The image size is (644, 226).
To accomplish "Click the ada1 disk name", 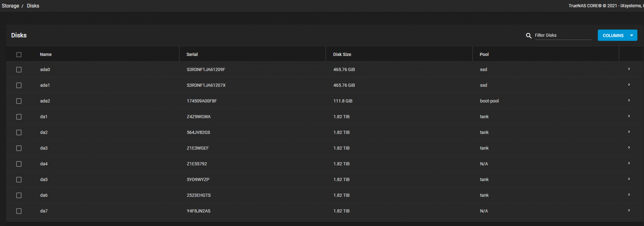I will pos(45,86).
